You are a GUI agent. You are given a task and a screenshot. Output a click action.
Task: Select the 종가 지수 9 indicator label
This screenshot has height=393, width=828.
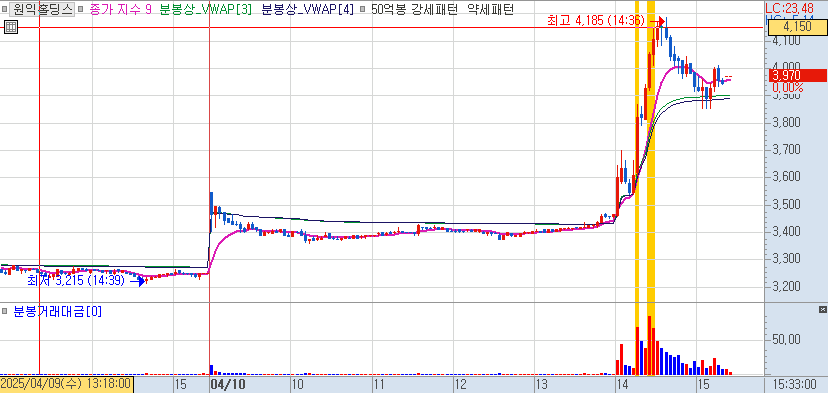121,10
